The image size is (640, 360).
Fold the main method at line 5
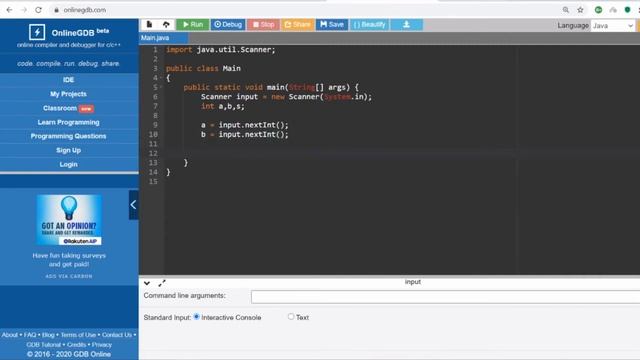161,87
